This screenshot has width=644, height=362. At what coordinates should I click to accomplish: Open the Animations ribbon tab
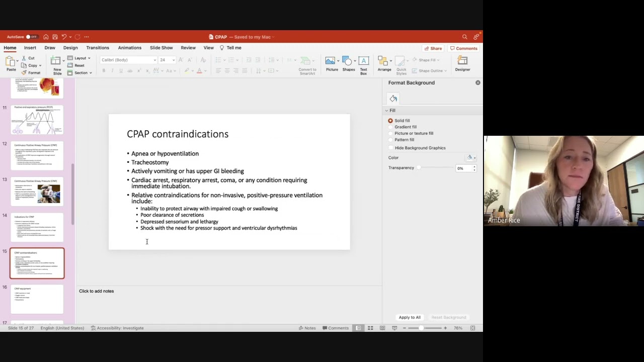[x=130, y=48]
